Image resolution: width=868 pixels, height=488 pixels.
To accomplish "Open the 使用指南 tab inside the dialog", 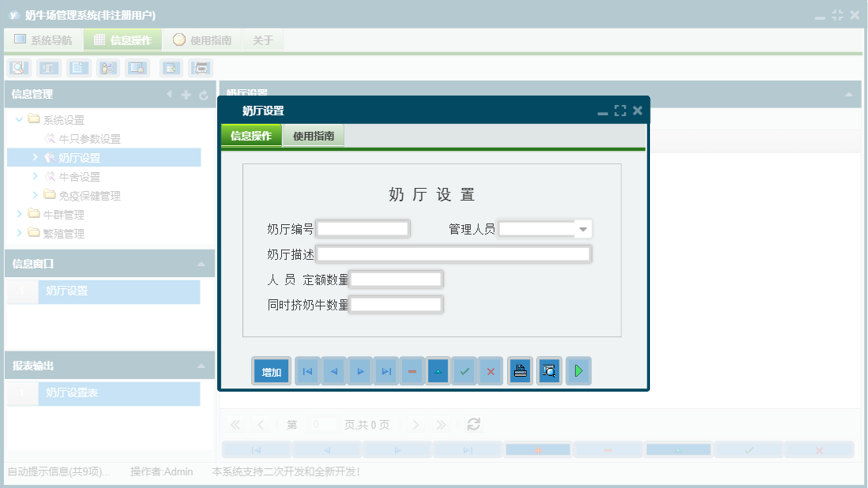I will click(x=314, y=135).
